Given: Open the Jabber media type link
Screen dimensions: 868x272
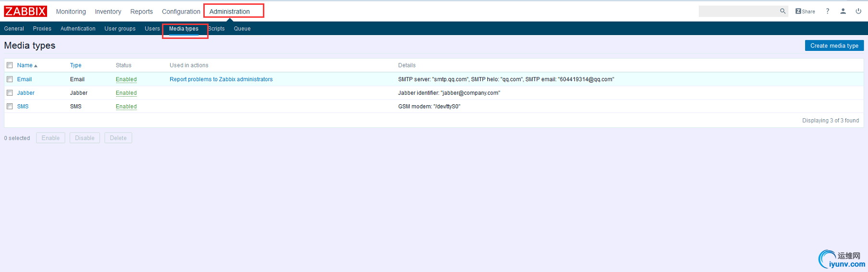Looking at the screenshot, I should [x=26, y=93].
